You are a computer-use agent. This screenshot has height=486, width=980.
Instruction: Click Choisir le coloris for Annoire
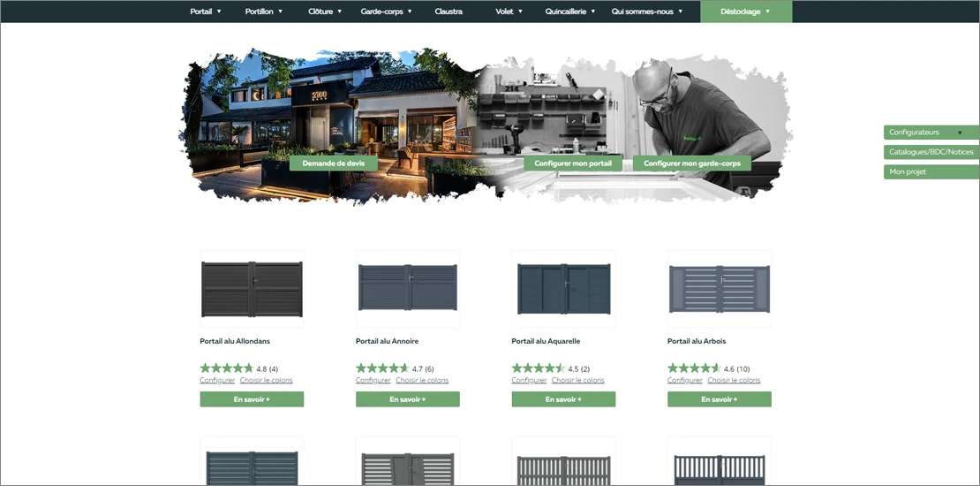422,381
